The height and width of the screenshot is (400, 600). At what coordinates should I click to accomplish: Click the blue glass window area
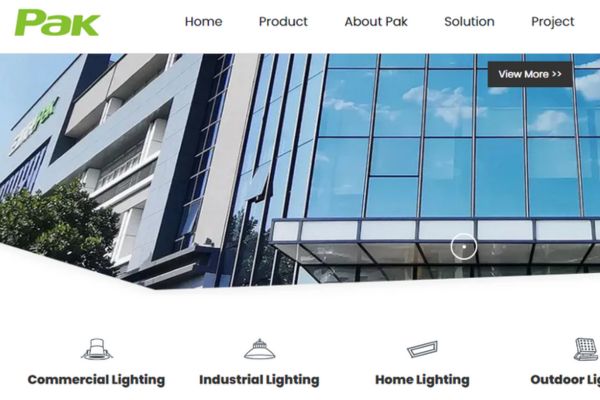coord(452,136)
